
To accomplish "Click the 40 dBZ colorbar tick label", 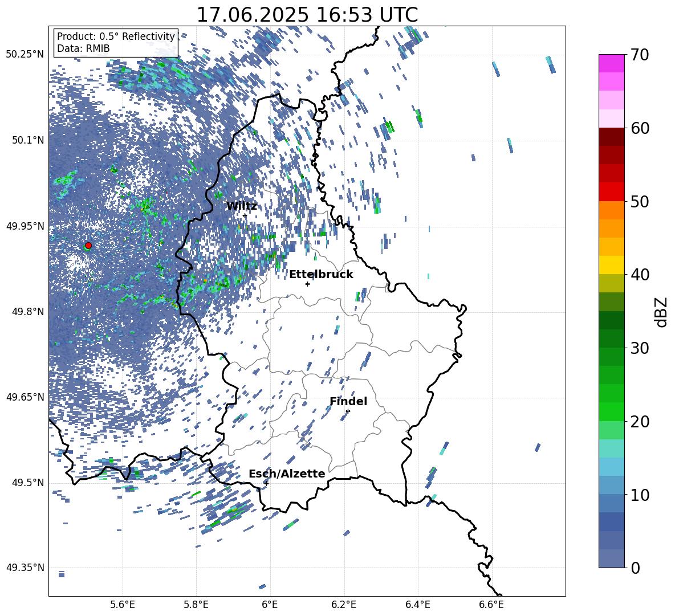I will tap(640, 275).
